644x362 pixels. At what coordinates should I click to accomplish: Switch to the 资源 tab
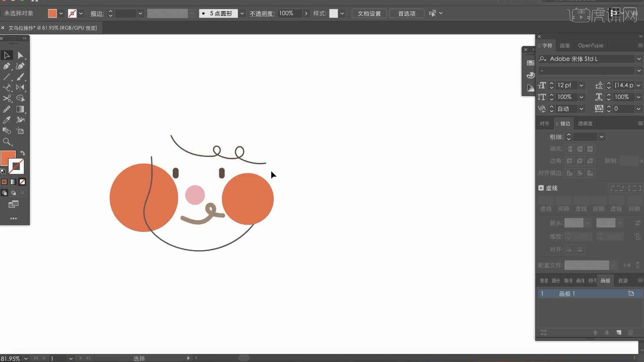(623, 281)
